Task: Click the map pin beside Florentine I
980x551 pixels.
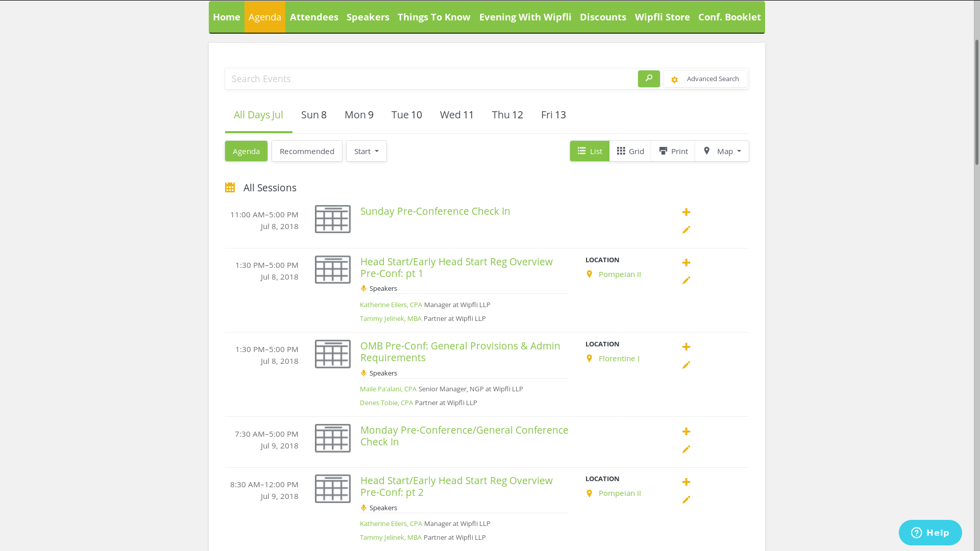Action: point(590,359)
